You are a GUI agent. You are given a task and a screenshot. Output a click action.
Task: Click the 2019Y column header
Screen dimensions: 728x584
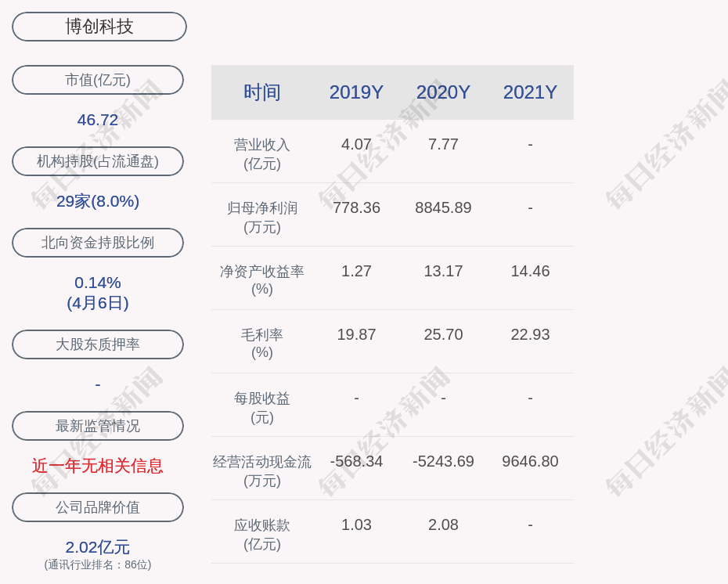point(357,92)
